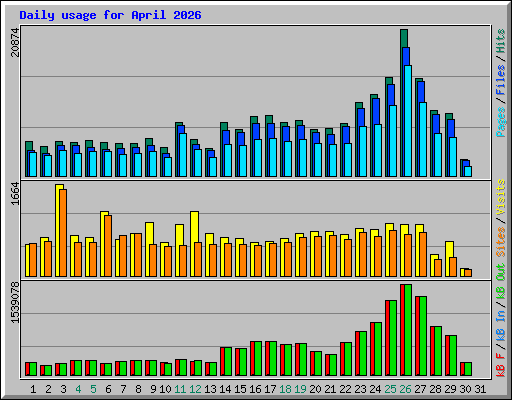This screenshot has height=400, width=512.
Task: Click day label 6 on the x-axis
Action: coord(108,389)
